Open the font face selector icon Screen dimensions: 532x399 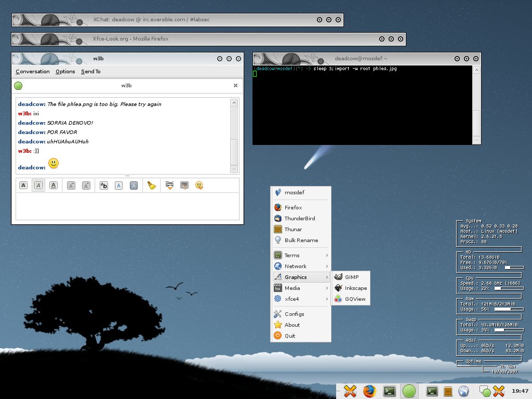tap(103, 185)
